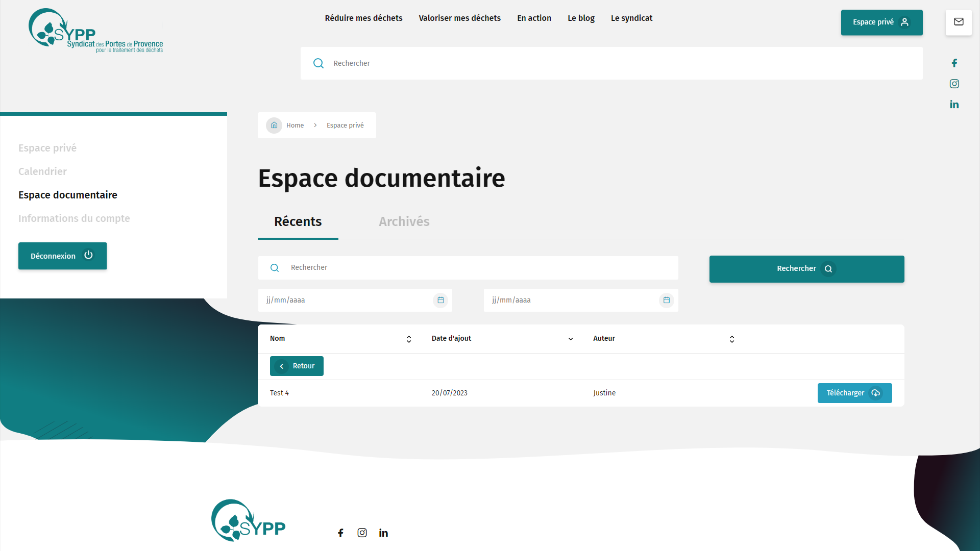Click the Télécharger button for Test 4
This screenshot has width=980, height=551.
click(854, 393)
